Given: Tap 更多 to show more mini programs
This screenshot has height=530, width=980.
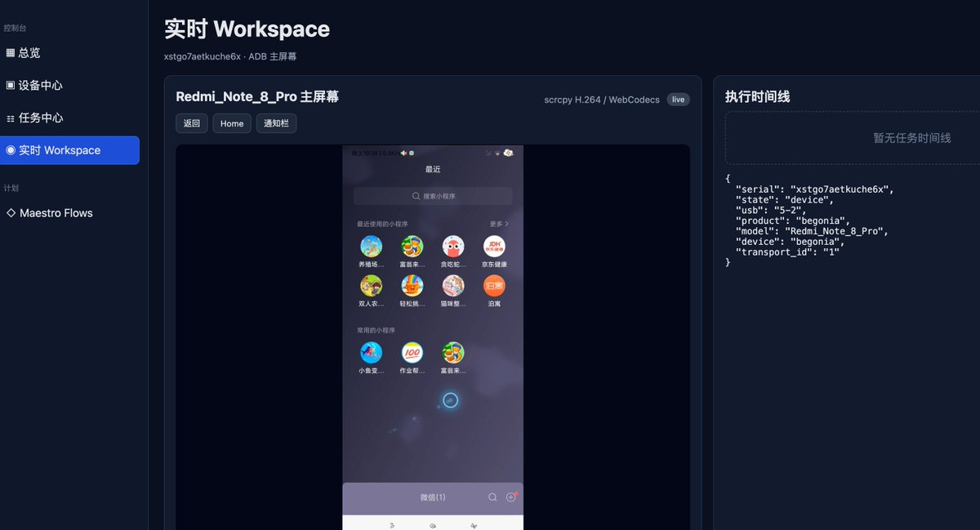Looking at the screenshot, I should [x=499, y=224].
